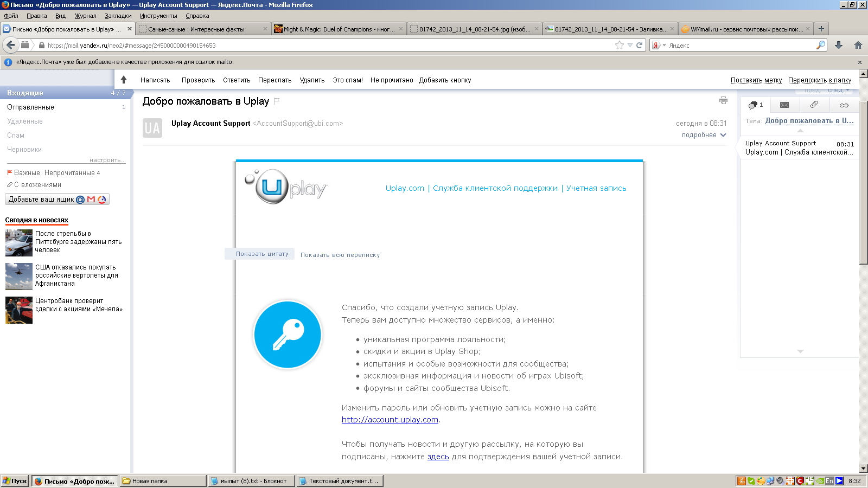Click Удалить to delete the message
Screen dimensions: 868x488
312,80
